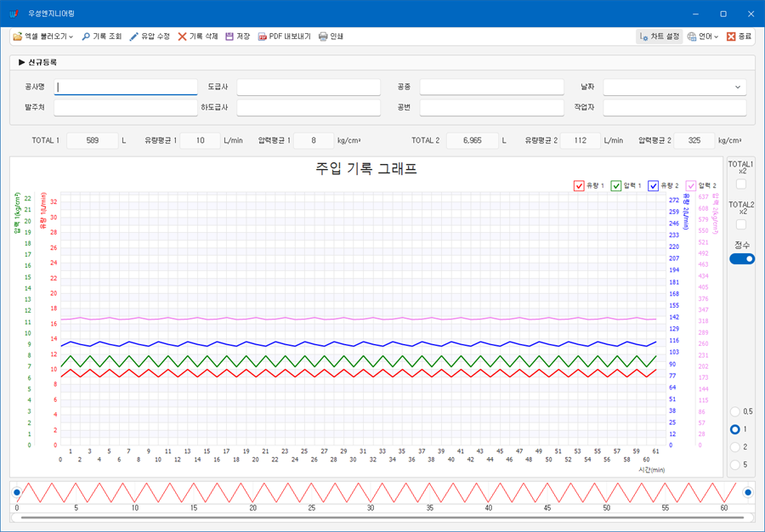This screenshot has height=532, width=765.
Task: Click the 종료 exit icon
Action: (x=731, y=37)
